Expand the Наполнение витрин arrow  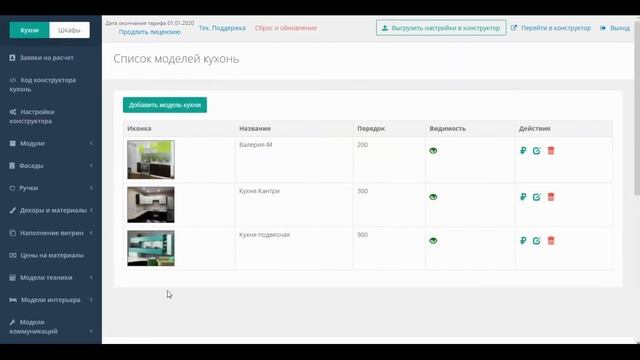coord(91,233)
